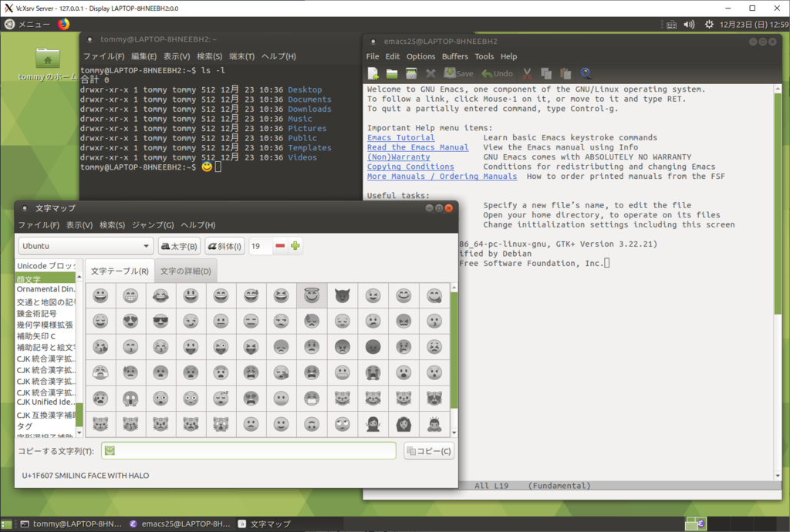Image resolution: width=790 pixels, height=532 pixels.
Task: Select the heart-eyes face emoji
Action: 130,321
